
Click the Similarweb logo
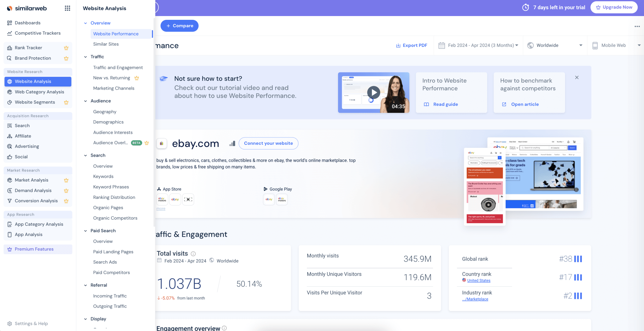29,8
